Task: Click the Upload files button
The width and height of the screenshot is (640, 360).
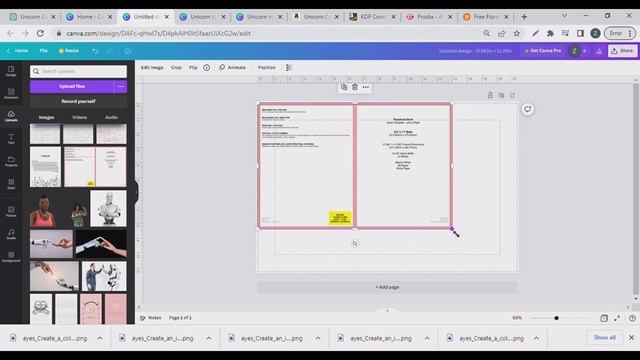Action: pyautogui.click(x=72, y=87)
